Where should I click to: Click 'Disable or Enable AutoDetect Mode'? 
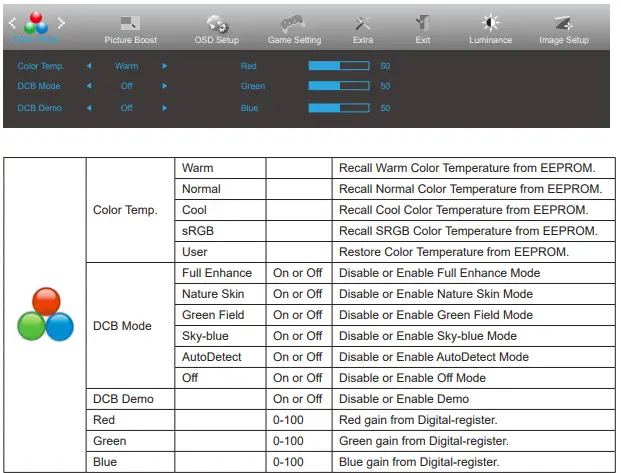[434, 357]
